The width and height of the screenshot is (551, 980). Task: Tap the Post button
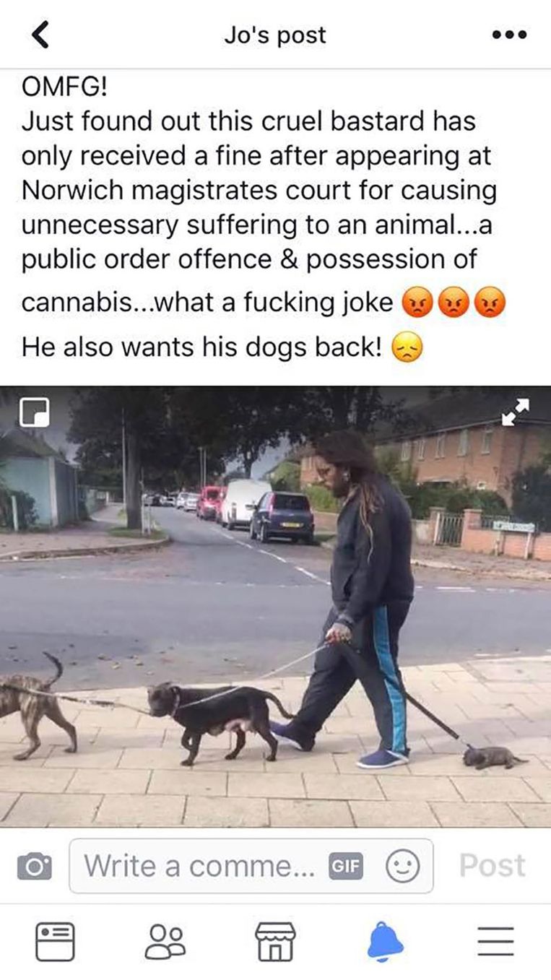point(493,865)
